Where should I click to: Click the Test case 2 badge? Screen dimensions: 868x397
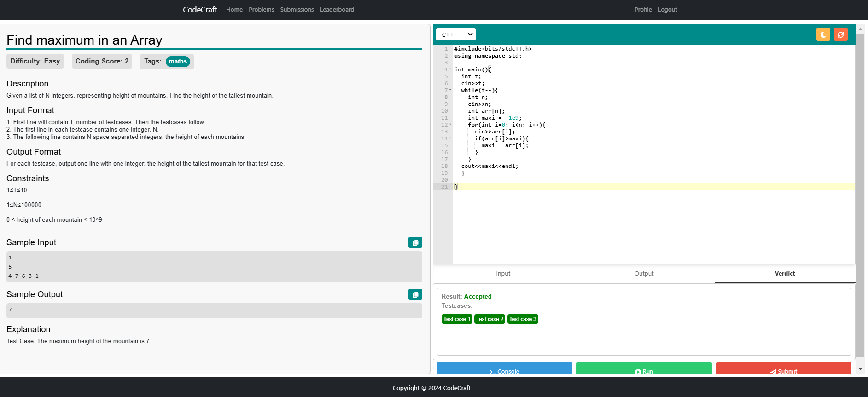click(490, 319)
